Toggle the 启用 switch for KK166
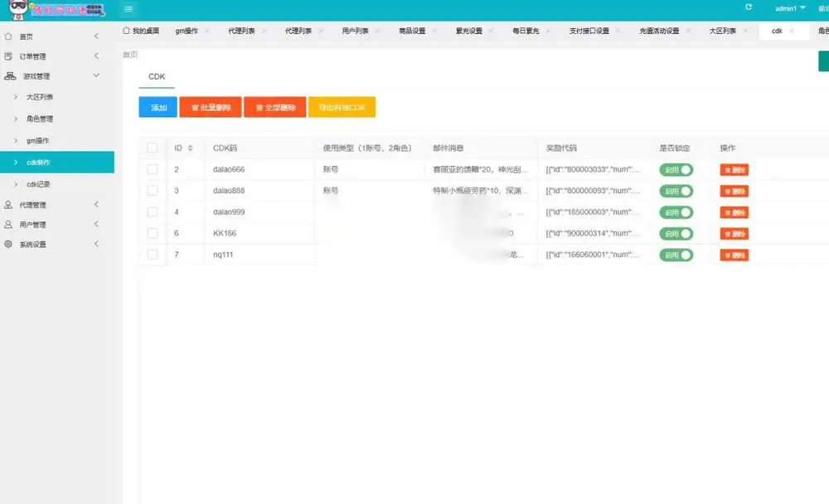829x504 pixels. pos(676,234)
